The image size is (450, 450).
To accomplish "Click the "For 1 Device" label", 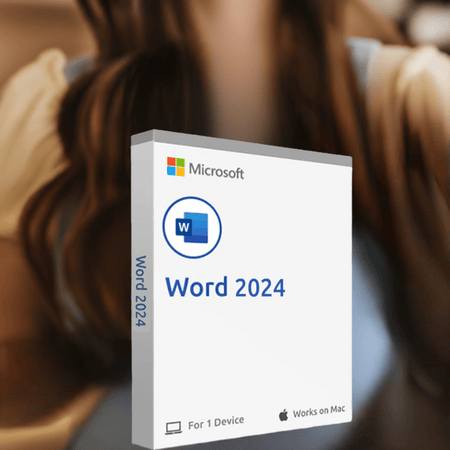I will (216, 423).
